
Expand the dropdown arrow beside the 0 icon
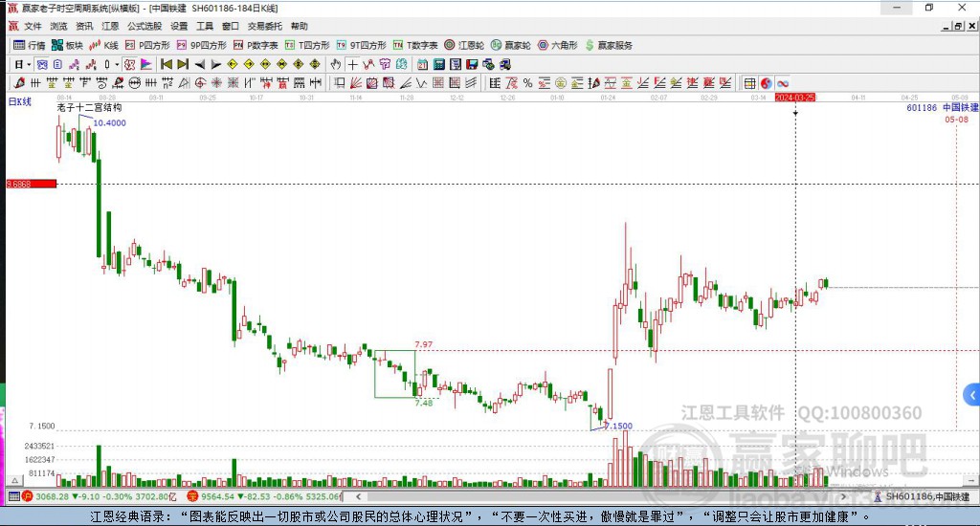pos(117,64)
